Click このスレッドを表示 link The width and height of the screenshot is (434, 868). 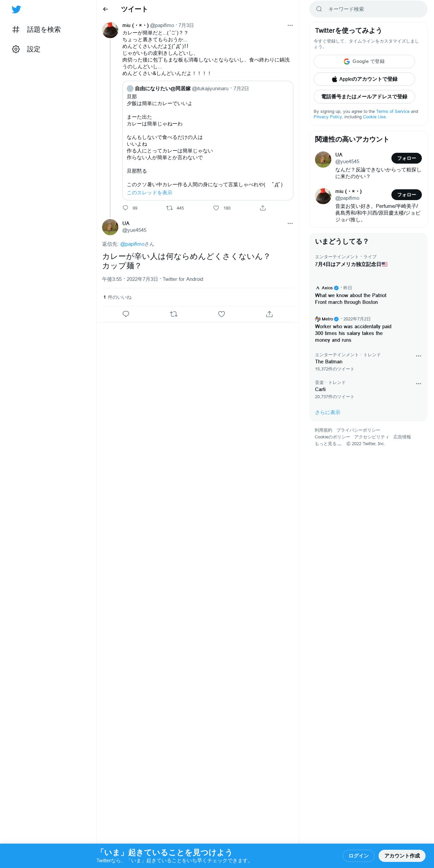(149, 193)
